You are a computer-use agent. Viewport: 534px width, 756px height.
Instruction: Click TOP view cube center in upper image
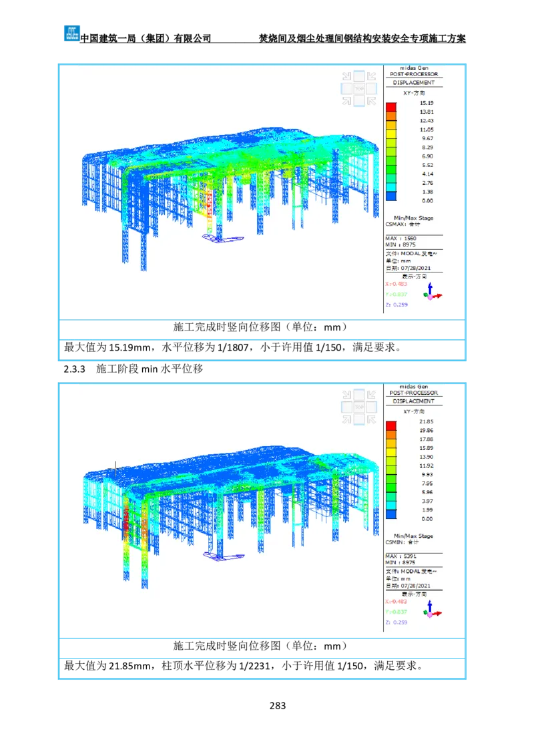click(x=359, y=88)
